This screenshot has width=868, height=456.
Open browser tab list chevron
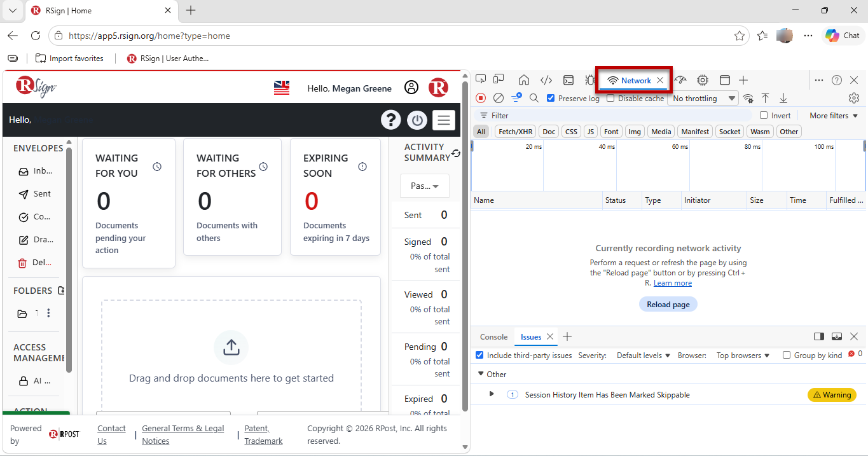click(x=12, y=10)
